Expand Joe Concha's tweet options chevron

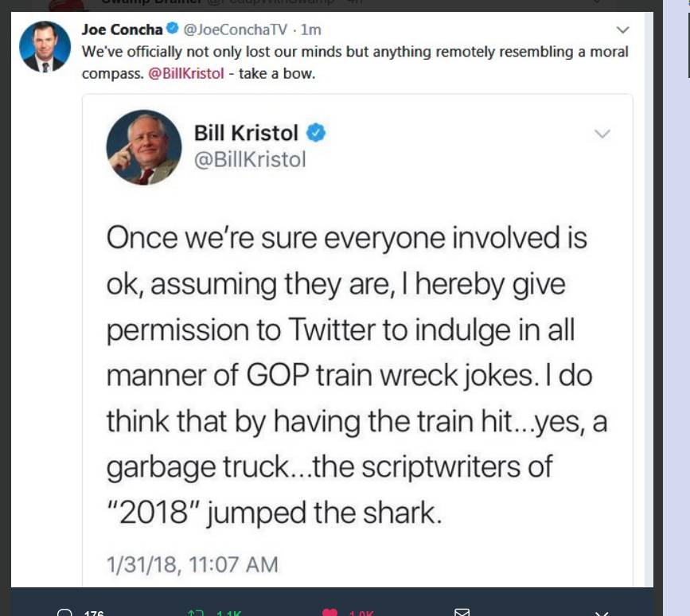[x=623, y=31]
